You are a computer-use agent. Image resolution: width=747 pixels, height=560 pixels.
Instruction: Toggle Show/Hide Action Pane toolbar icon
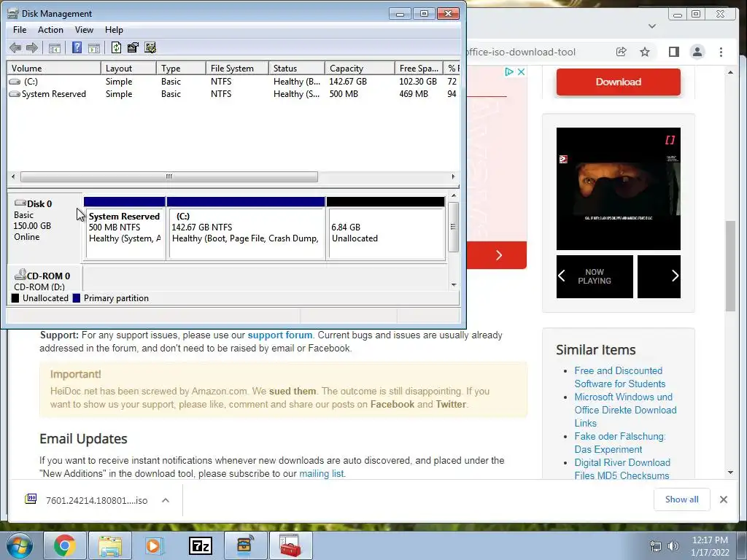point(94,47)
